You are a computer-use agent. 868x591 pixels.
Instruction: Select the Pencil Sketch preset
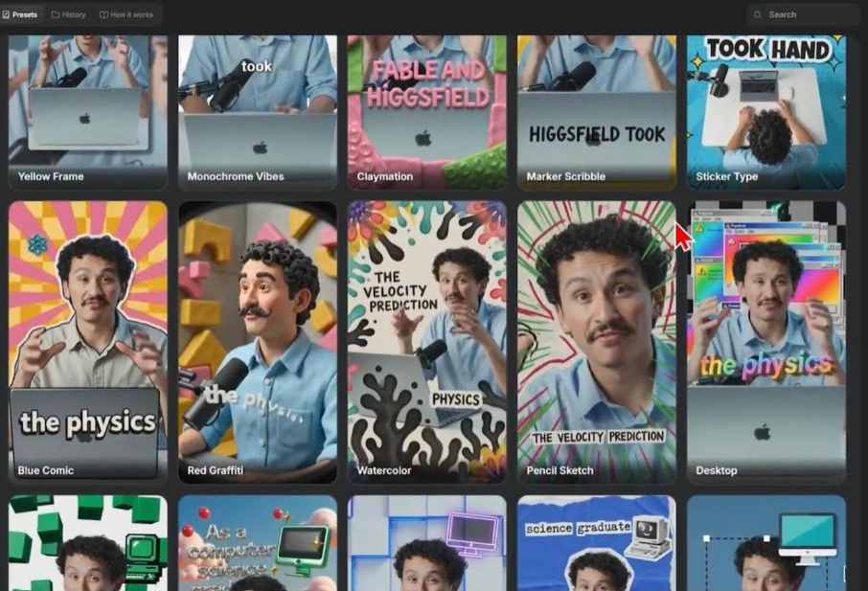tap(597, 342)
